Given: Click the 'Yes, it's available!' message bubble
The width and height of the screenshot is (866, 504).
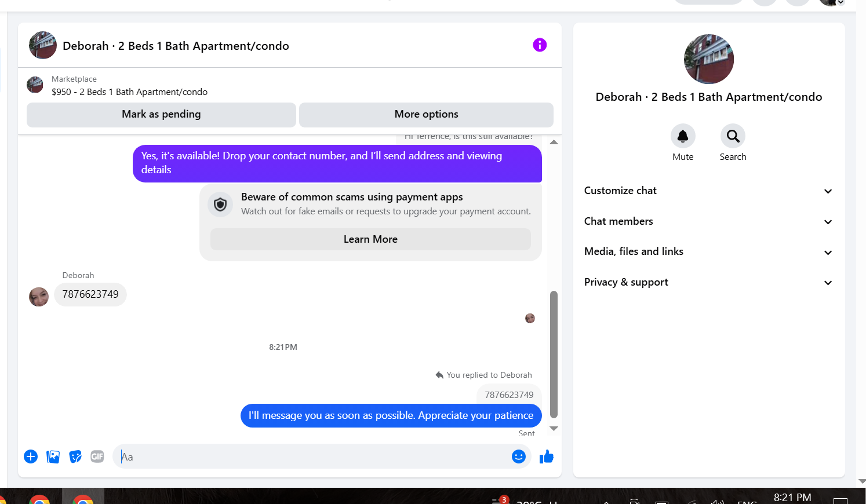Looking at the screenshot, I should pos(337,163).
